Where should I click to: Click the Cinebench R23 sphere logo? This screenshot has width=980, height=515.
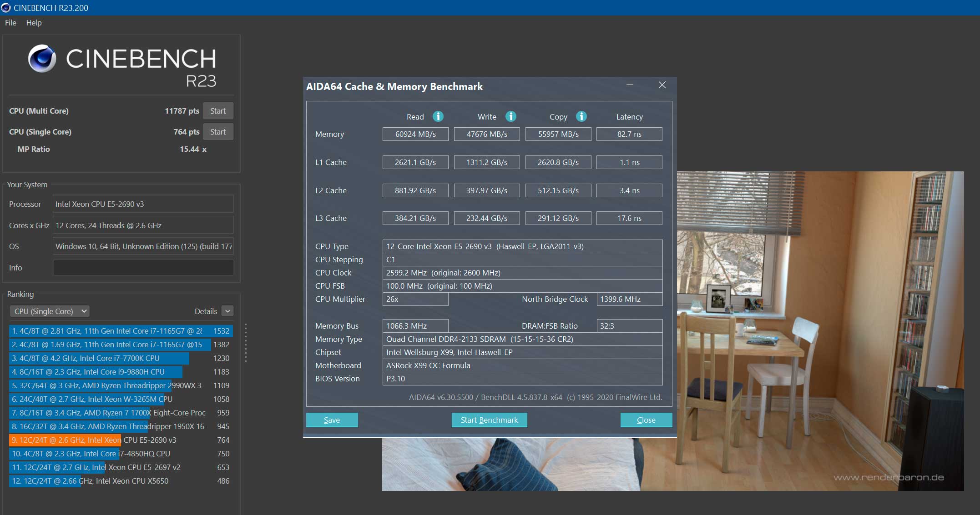(42, 59)
